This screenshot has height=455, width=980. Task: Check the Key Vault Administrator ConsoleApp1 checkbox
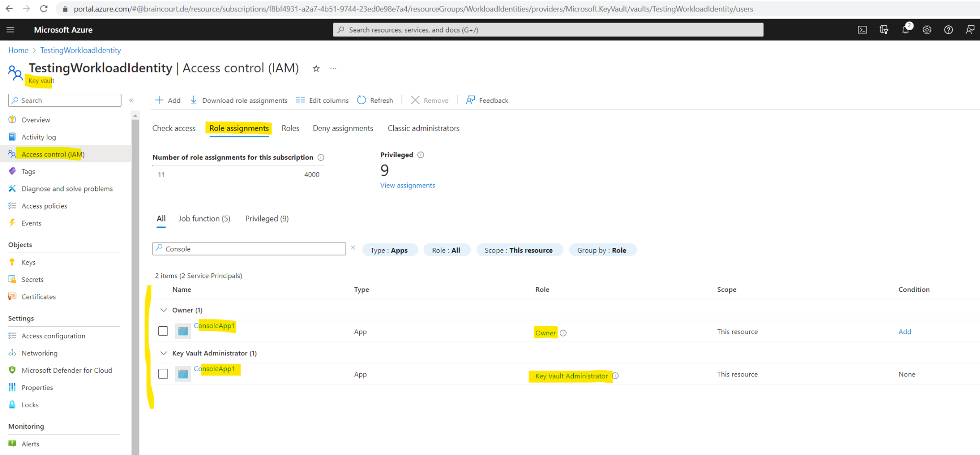tap(163, 373)
